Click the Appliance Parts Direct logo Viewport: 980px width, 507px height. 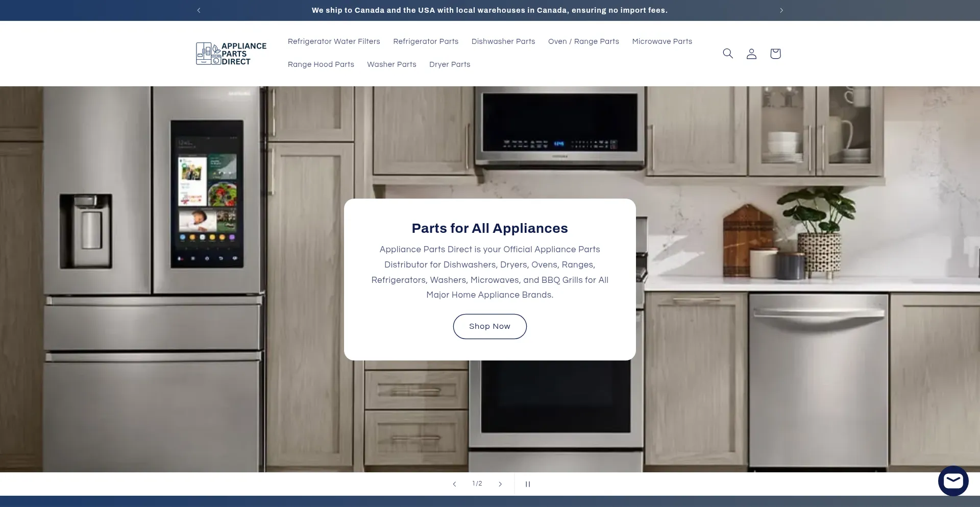click(x=231, y=54)
